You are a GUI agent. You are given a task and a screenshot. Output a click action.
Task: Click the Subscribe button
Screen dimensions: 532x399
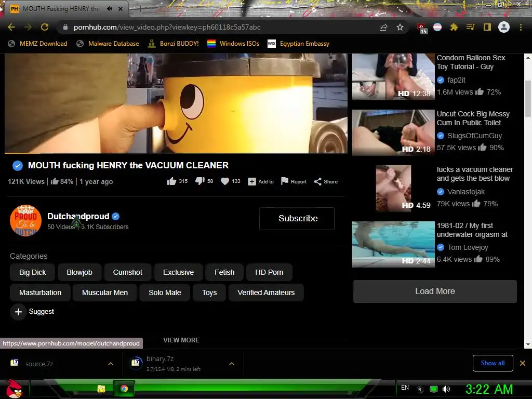point(297,219)
